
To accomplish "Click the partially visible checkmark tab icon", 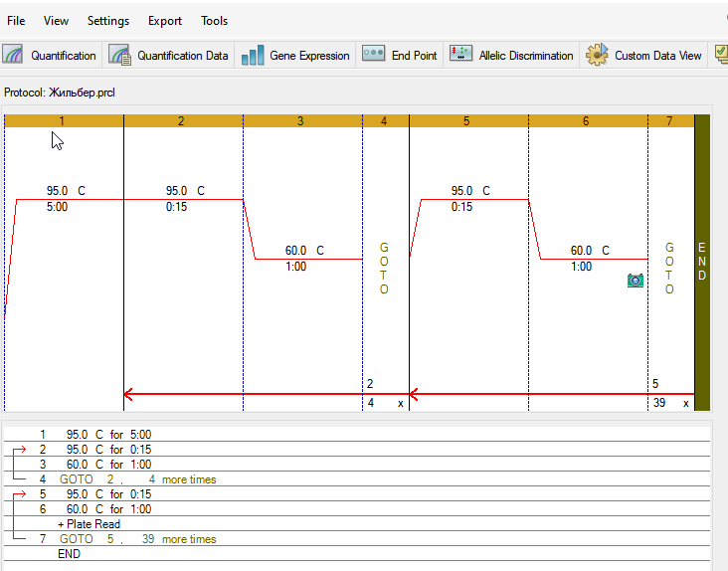I will pos(721,55).
